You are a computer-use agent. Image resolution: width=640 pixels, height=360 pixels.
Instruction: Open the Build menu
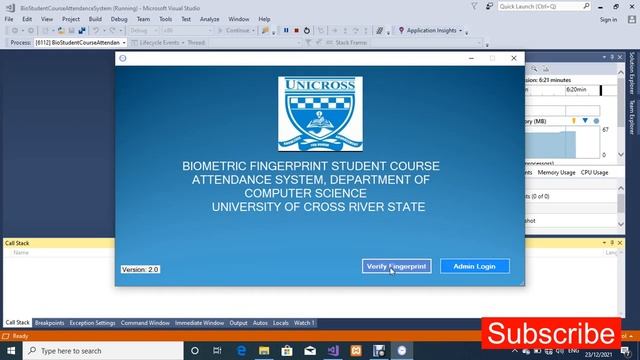[x=95, y=19]
